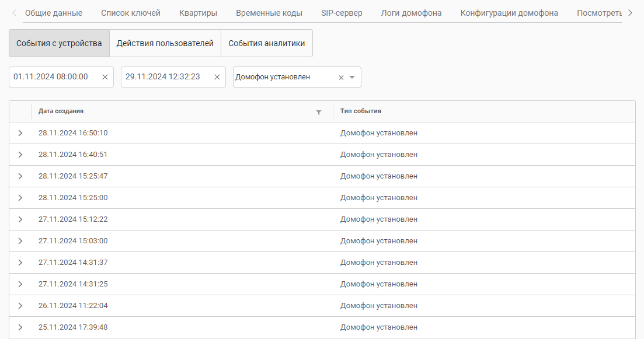Clear the start date 01.11.2024 field
644x339 pixels.
tap(105, 77)
